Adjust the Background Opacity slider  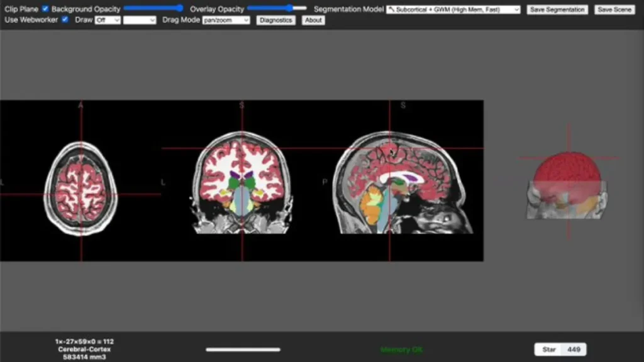(153, 9)
